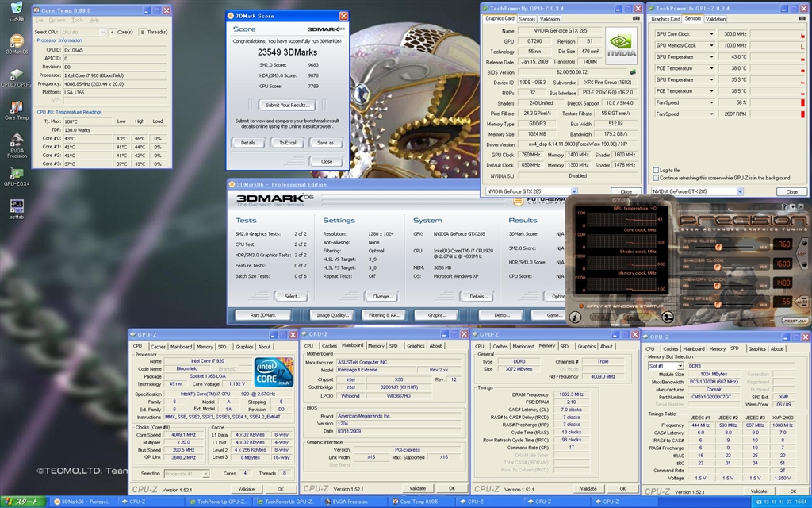Click the Core Clock slider handle in Precision
Viewport: 812px width, 508px height.
pos(717,246)
